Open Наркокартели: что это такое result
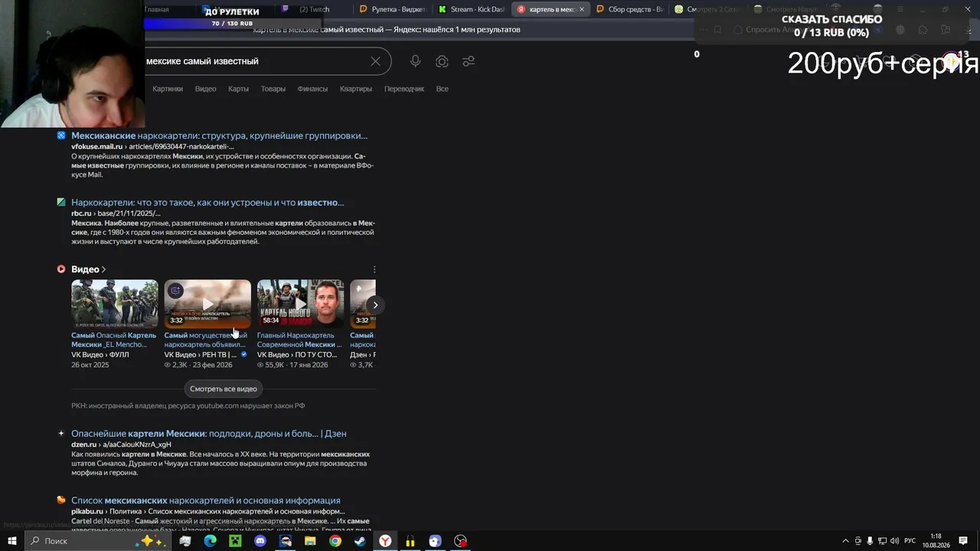This screenshot has height=551, width=980. [x=207, y=203]
